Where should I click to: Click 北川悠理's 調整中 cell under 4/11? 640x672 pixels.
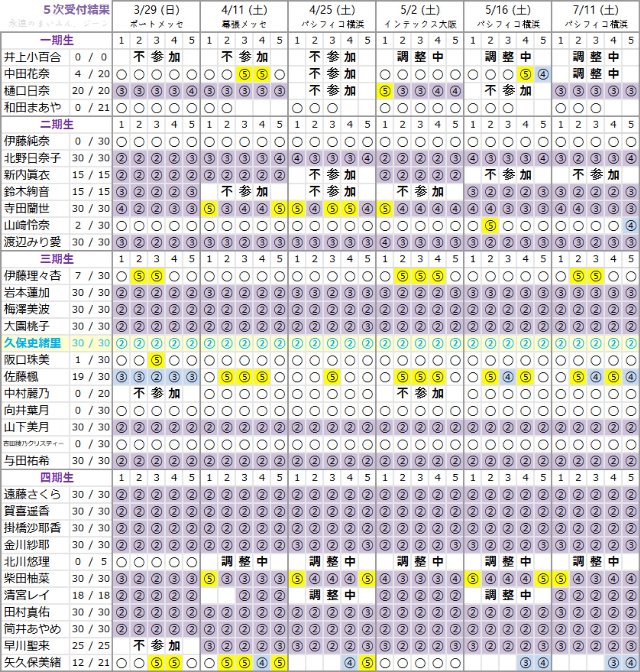(244, 562)
